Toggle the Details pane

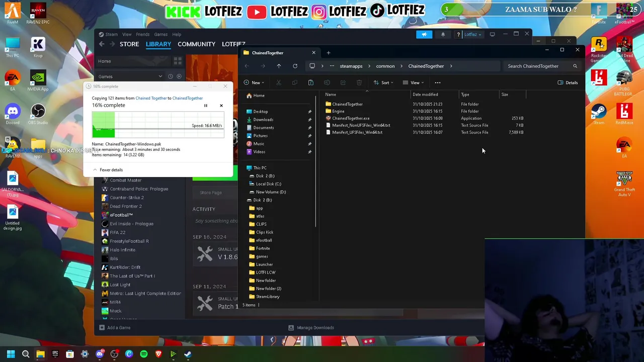(x=568, y=82)
